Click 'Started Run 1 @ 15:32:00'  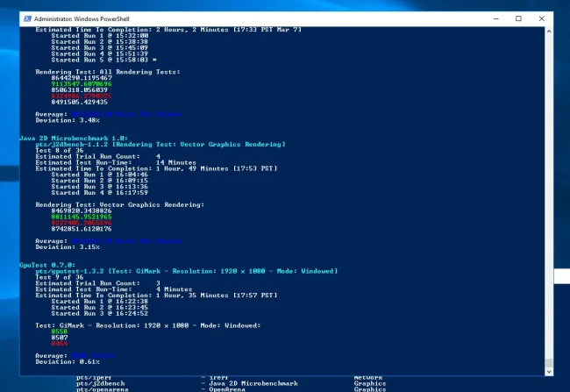click(100, 36)
